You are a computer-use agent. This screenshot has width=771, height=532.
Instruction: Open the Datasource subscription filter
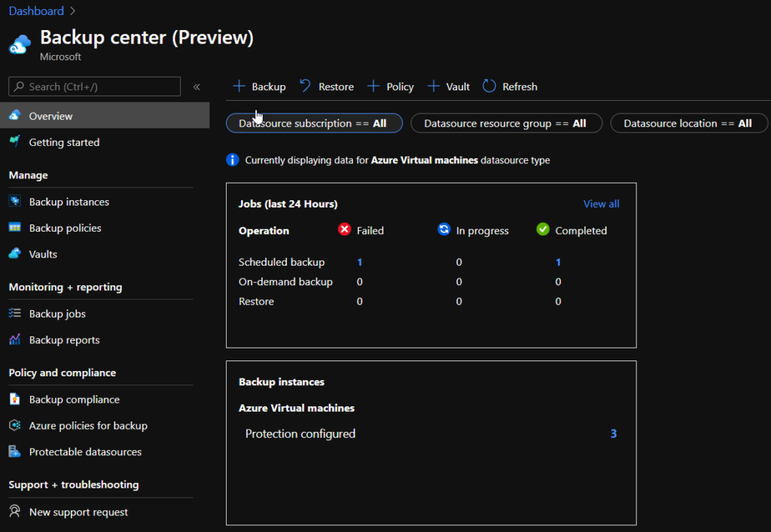coord(314,123)
